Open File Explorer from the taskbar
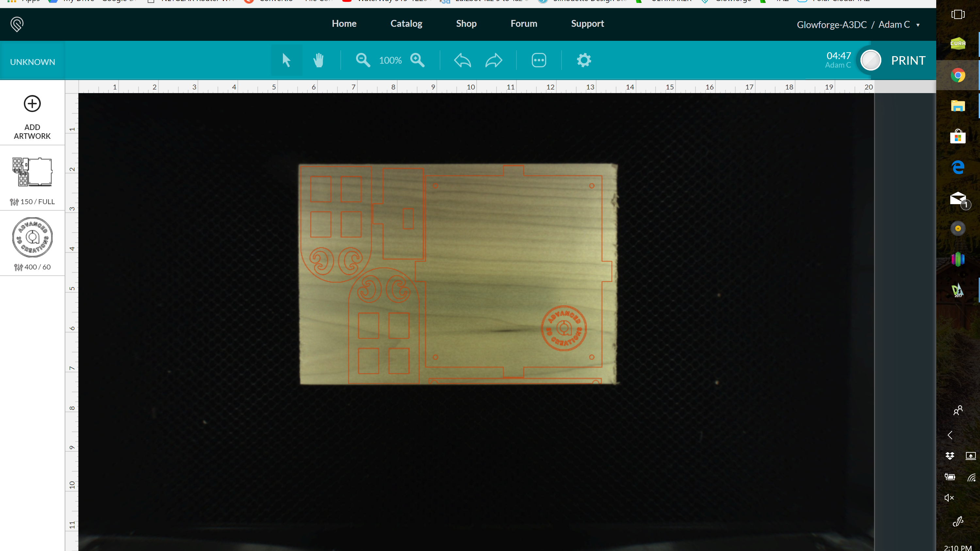 click(x=957, y=106)
